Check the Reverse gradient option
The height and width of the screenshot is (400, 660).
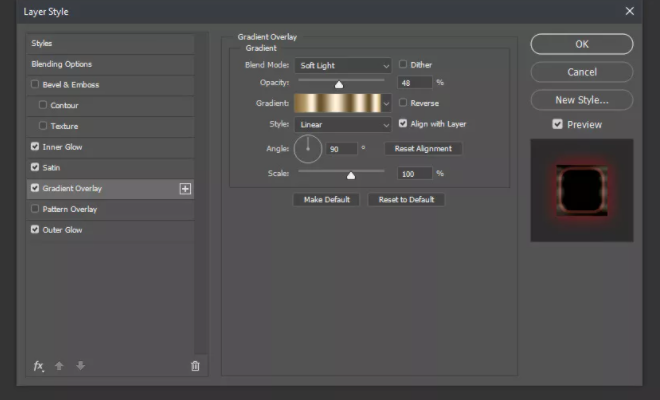click(403, 102)
